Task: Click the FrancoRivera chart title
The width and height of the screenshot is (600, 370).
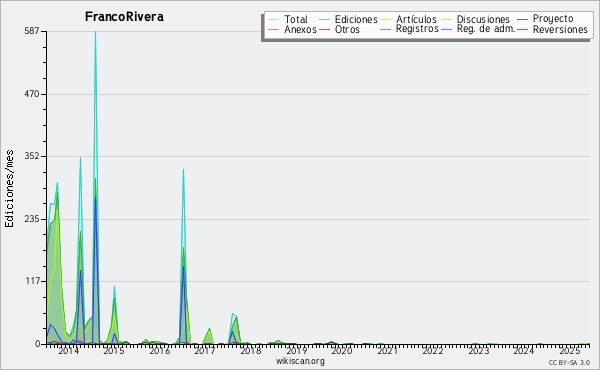Action: tap(124, 17)
